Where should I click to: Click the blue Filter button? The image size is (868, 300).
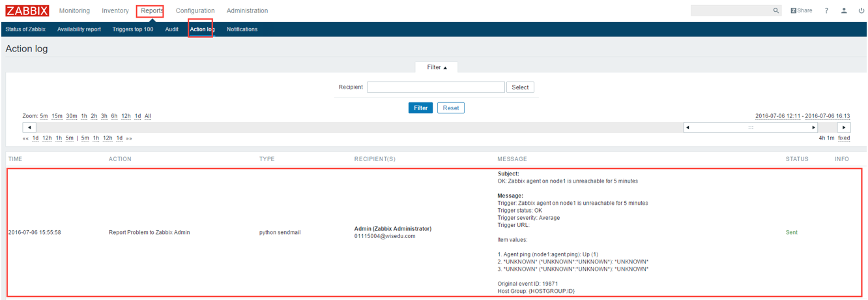(420, 108)
